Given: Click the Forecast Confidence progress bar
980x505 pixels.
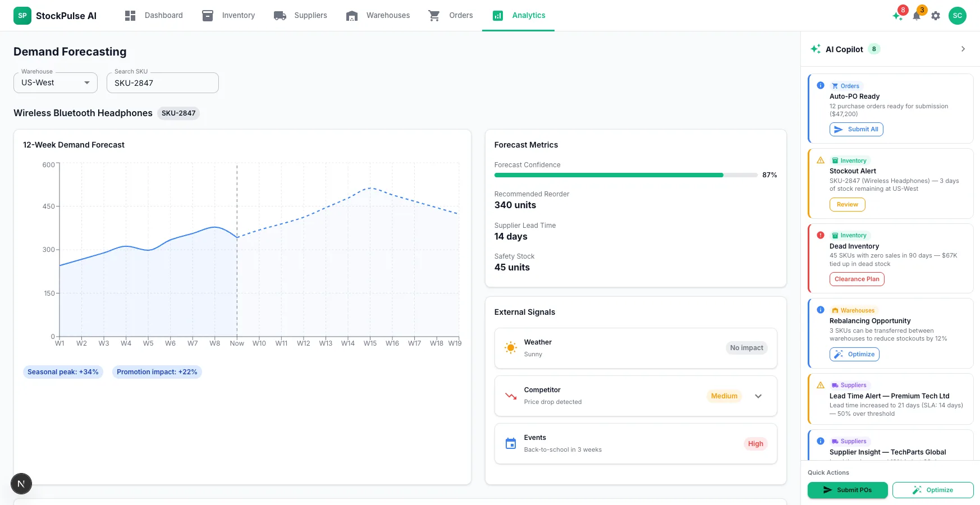Looking at the screenshot, I should [626, 175].
